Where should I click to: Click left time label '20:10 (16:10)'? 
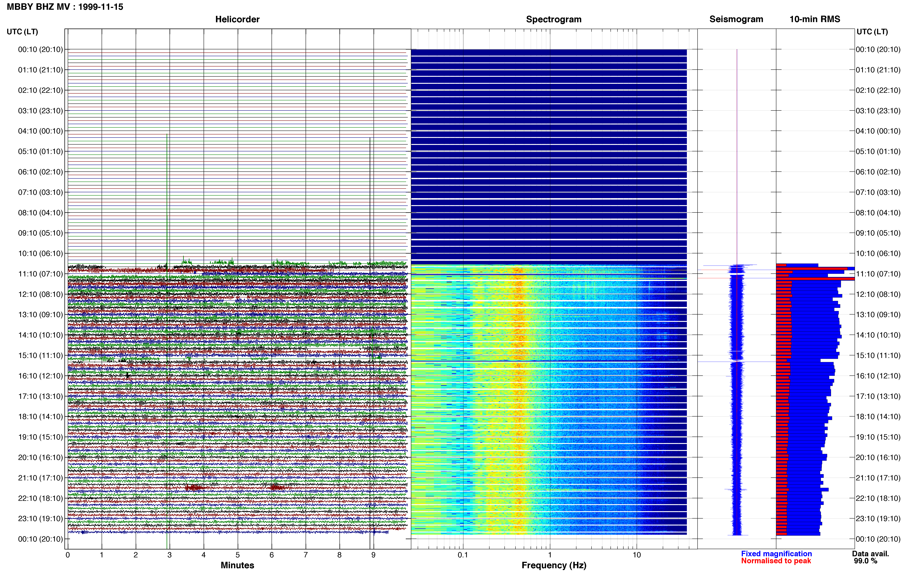click(41, 458)
